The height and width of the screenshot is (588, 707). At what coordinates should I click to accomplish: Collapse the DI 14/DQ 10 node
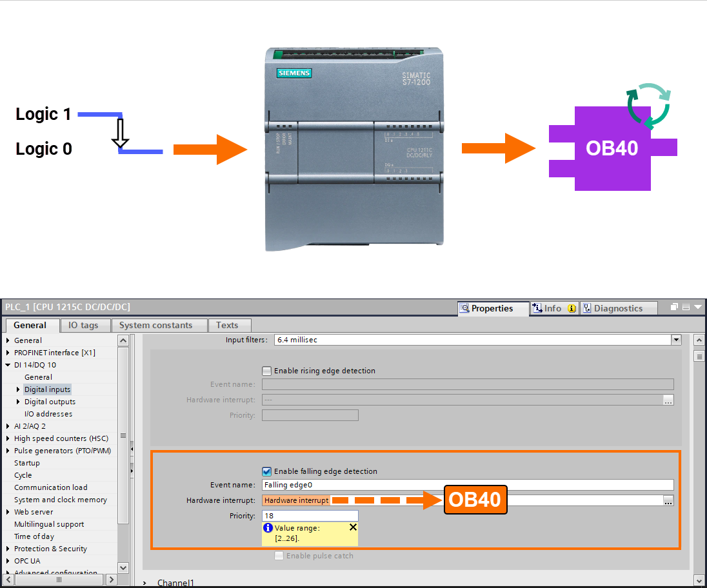tap(8, 365)
